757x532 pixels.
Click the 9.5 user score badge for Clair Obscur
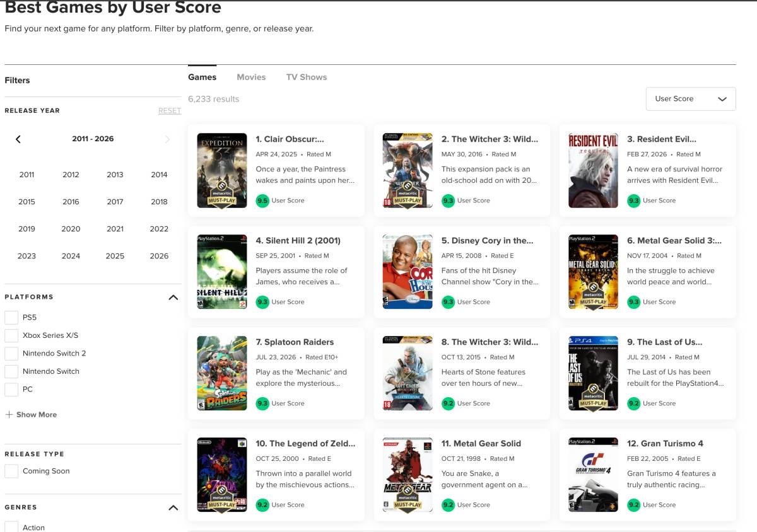tap(262, 200)
